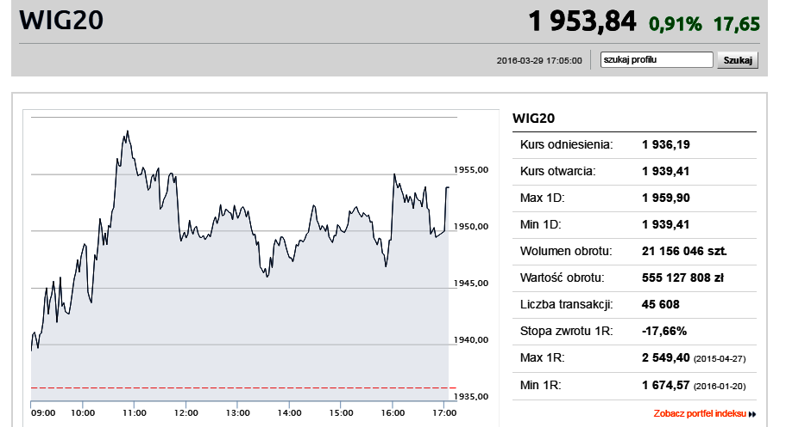Click the 09:00 time axis label
The height and width of the screenshot is (427, 786).
point(43,413)
